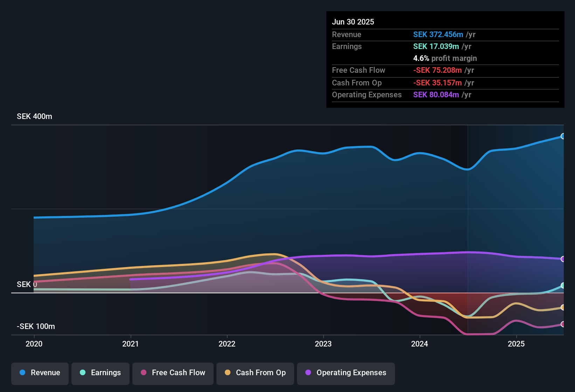This screenshot has height=392, width=575.
Task: Click the orange Cash From Op legend dot
Action: (228, 372)
